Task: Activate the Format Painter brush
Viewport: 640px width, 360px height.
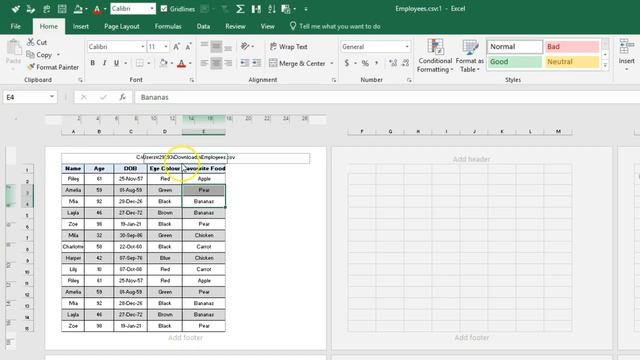Action: (x=52, y=67)
